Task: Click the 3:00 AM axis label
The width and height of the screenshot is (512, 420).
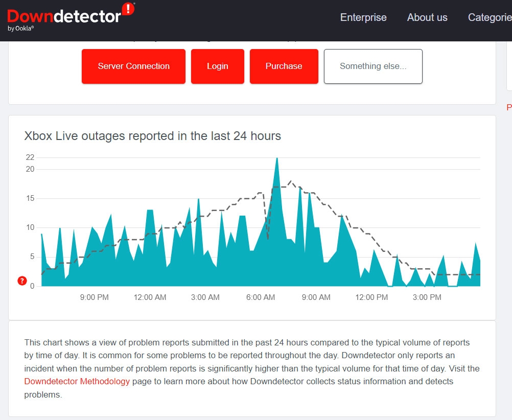Action: pos(205,297)
